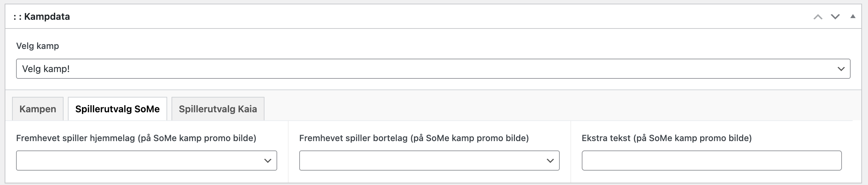This screenshot has width=868, height=185.
Task: Collapse the Kampdata panel with triangle toggle
Action: click(x=853, y=16)
